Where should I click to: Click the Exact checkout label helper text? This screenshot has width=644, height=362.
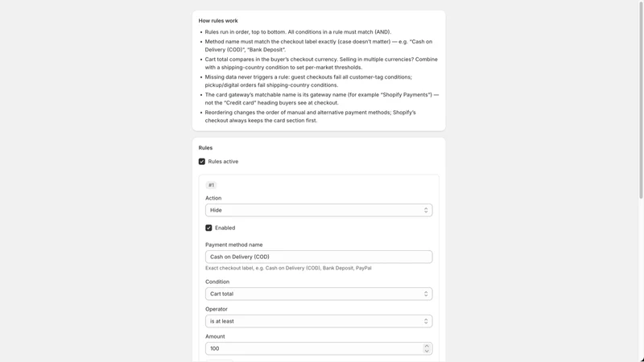pos(288,268)
